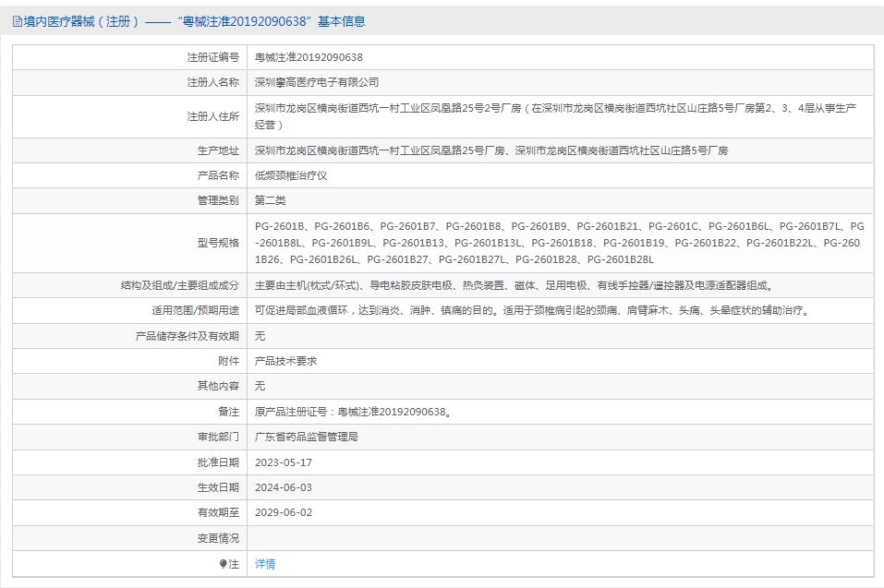
Task: Click the 生产地址 address value
Action: click(491, 150)
